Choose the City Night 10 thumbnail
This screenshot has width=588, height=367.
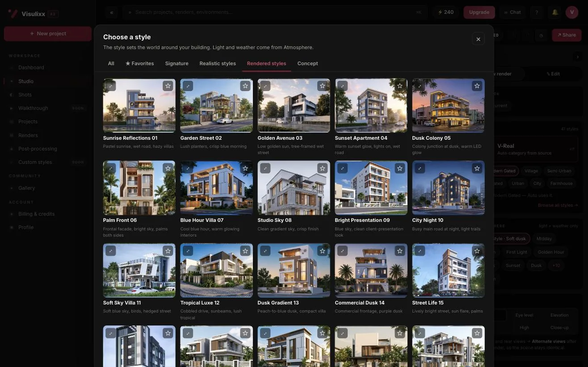click(x=448, y=188)
